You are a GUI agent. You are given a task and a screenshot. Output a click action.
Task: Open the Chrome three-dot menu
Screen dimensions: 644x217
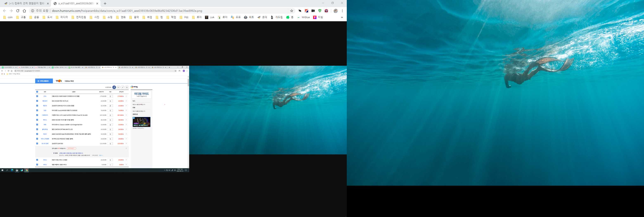click(342, 11)
